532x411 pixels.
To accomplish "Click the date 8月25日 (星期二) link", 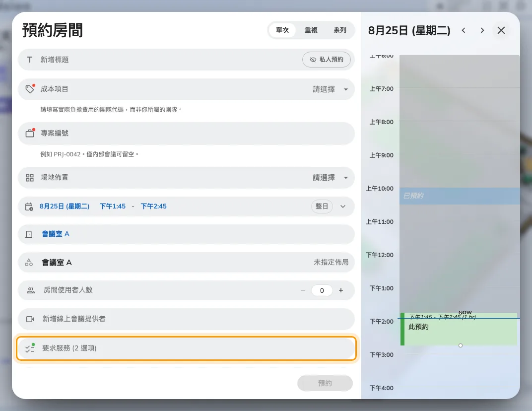I will [x=65, y=206].
